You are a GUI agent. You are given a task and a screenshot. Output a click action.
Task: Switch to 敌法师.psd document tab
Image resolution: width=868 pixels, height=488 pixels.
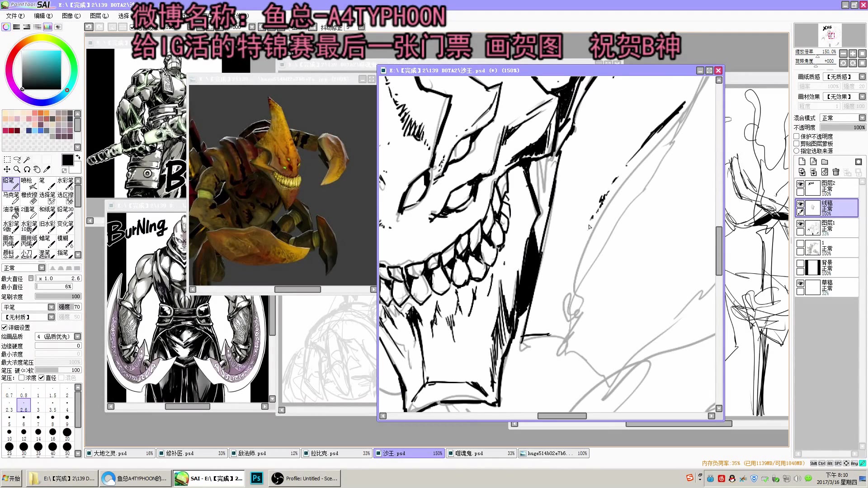(264, 453)
